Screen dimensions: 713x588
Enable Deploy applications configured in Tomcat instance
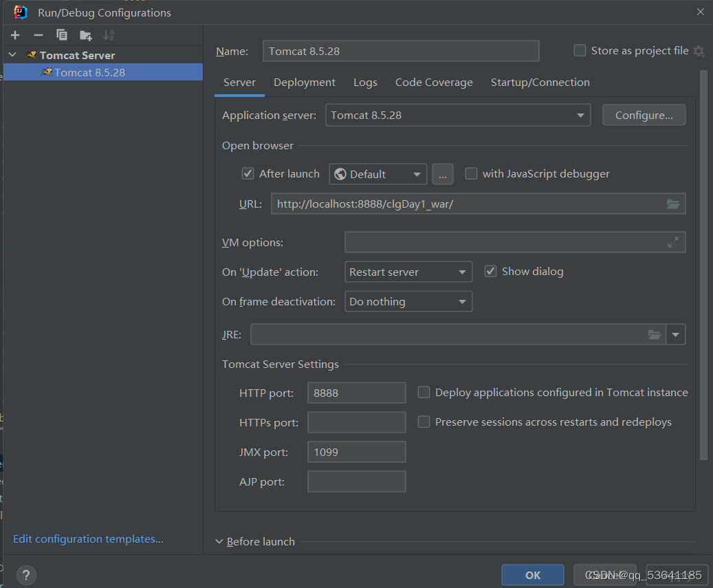click(x=424, y=393)
